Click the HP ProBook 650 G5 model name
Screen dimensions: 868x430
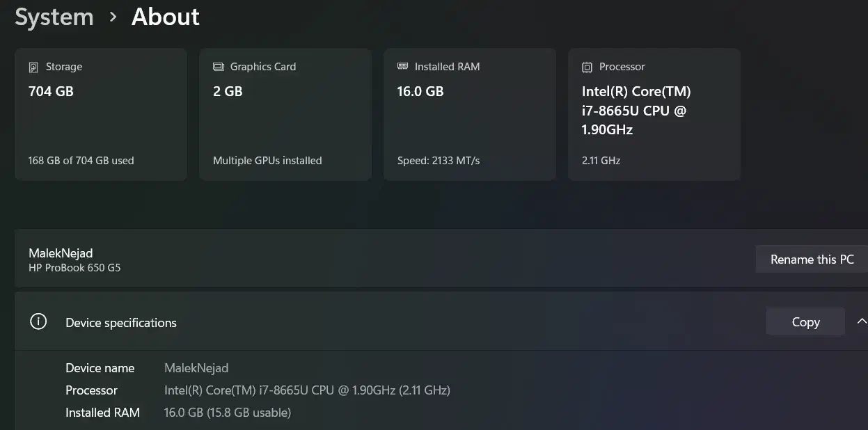74,268
